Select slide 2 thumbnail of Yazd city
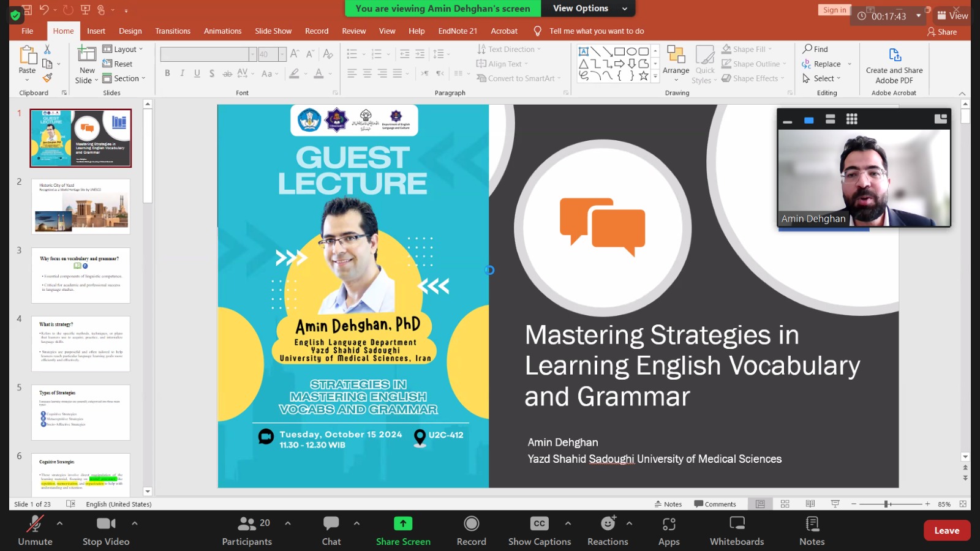The width and height of the screenshot is (980, 551). click(81, 206)
